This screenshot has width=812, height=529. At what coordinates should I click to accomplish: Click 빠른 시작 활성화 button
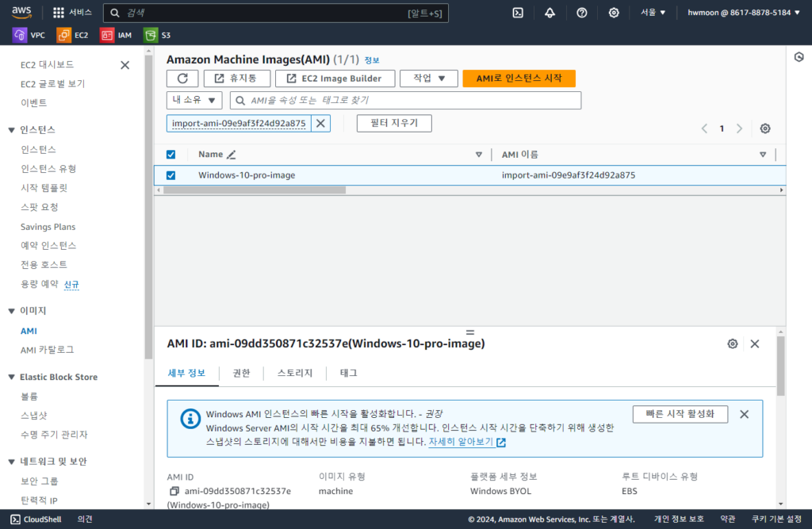680,414
